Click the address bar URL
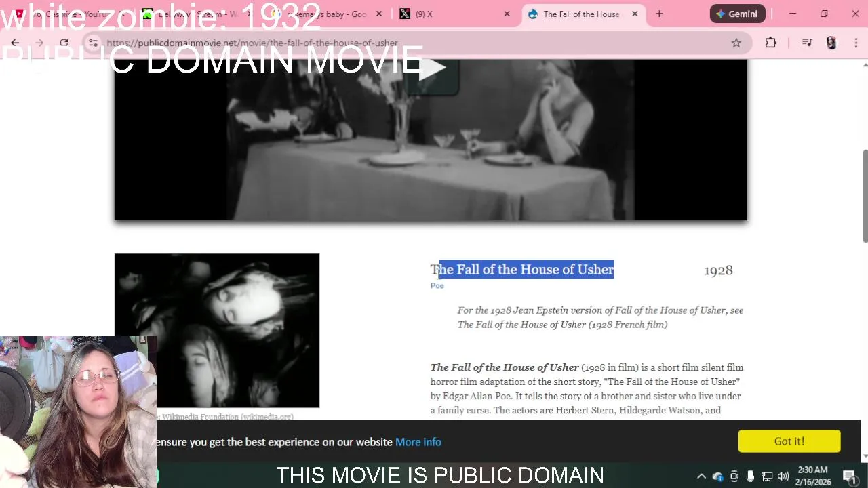Viewport: 868px width, 488px height. click(252, 43)
